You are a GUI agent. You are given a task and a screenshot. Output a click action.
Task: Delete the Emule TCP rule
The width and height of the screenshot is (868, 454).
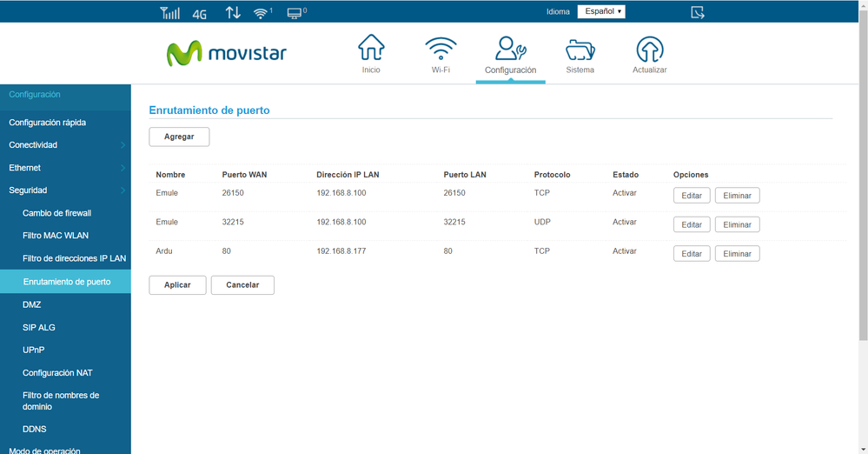[x=737, y=196]
